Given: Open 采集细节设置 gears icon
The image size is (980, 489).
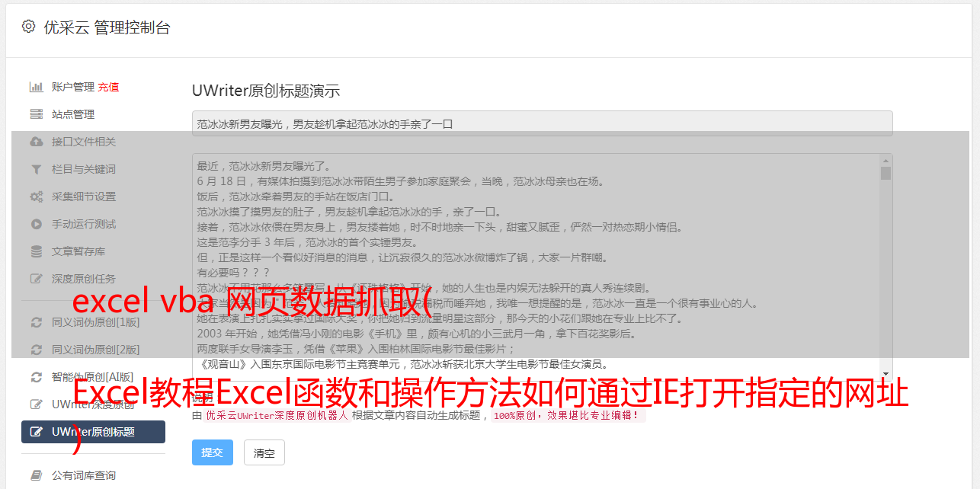Looking at the screenshot, I should (36, 197).
